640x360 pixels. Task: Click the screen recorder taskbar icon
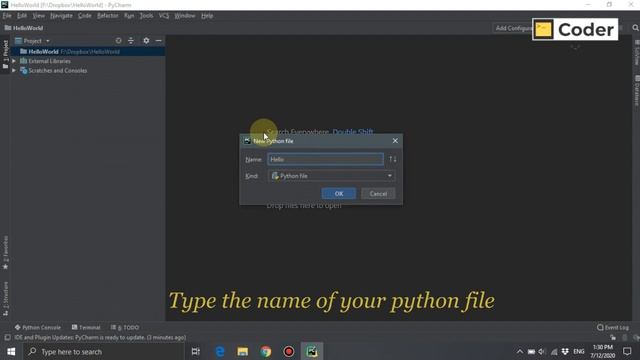coord(289,351)
